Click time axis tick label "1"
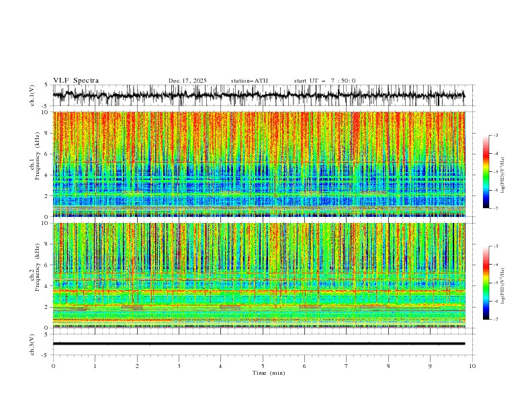 tap(95, 366)
